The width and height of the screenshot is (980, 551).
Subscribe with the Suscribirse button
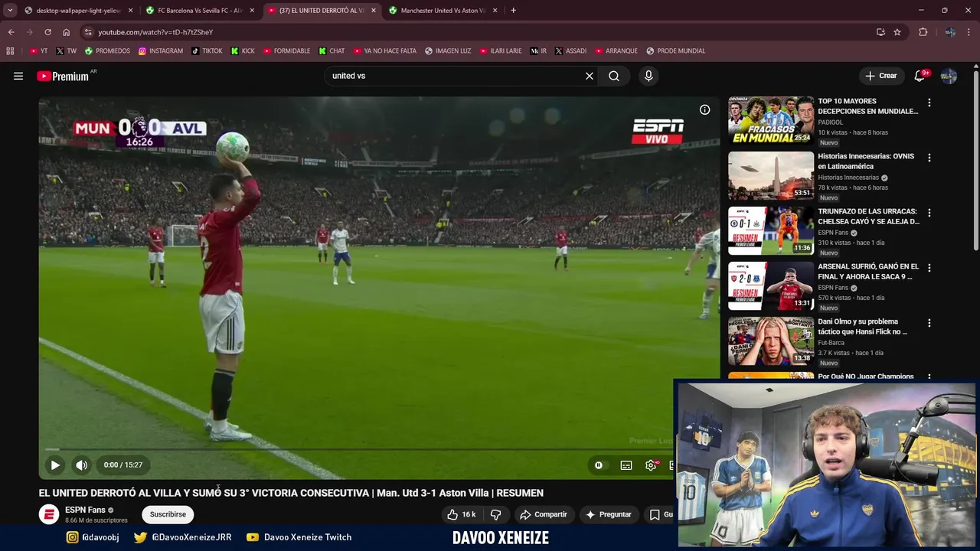point(168,514)
